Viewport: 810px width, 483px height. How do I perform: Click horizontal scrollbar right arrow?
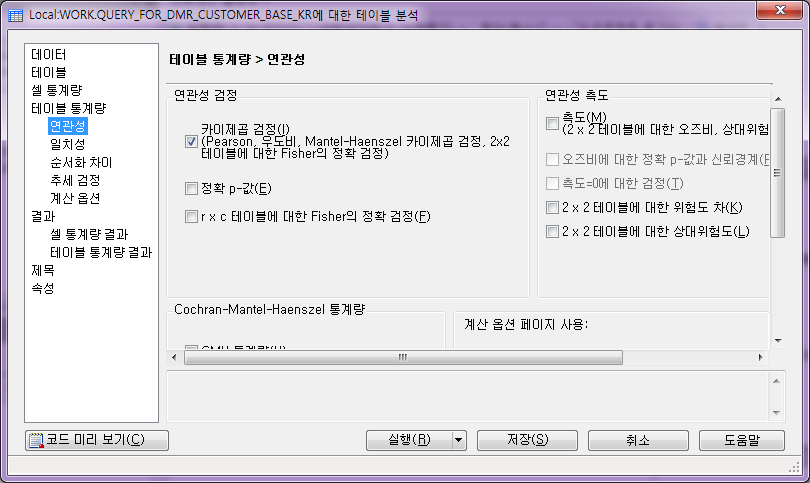coord(760,357)
